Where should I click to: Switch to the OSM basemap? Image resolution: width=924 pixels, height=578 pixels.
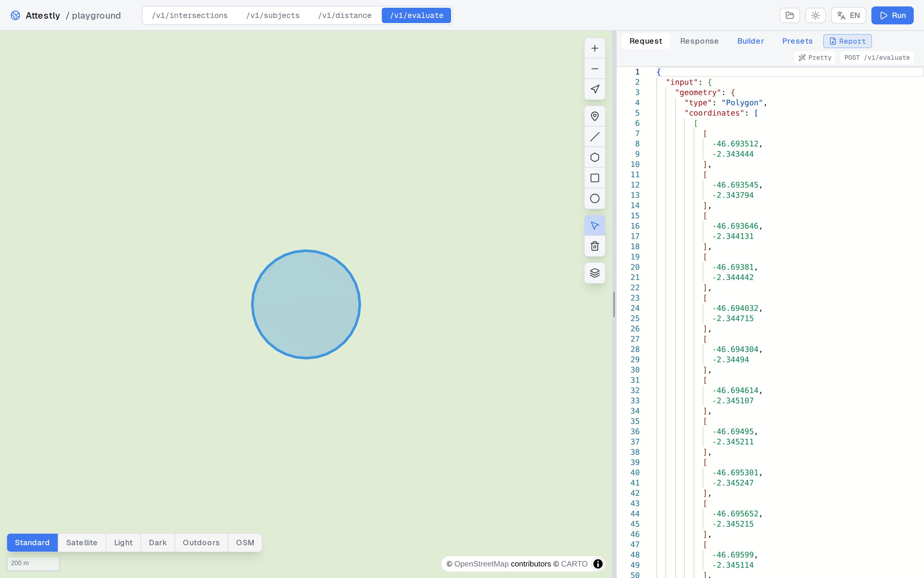click(x=245, y=542)
